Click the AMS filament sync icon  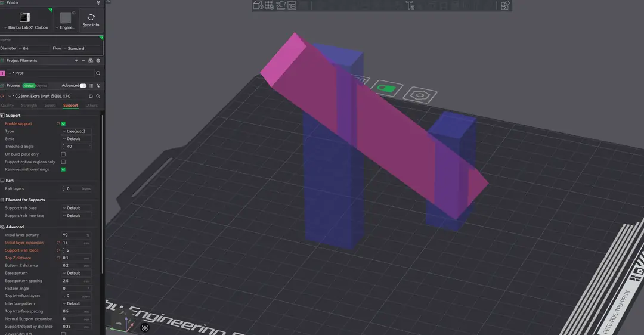[x=91, y=60]
